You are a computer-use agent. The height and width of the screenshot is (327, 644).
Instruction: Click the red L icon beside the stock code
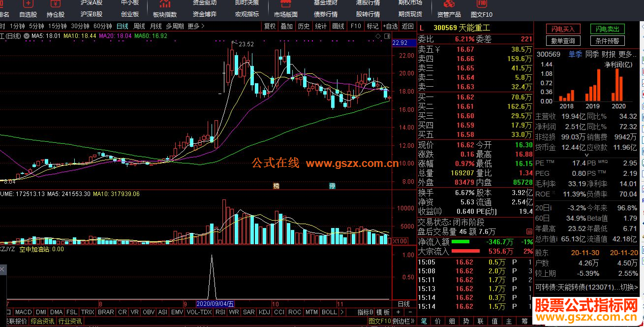point(422,28)
